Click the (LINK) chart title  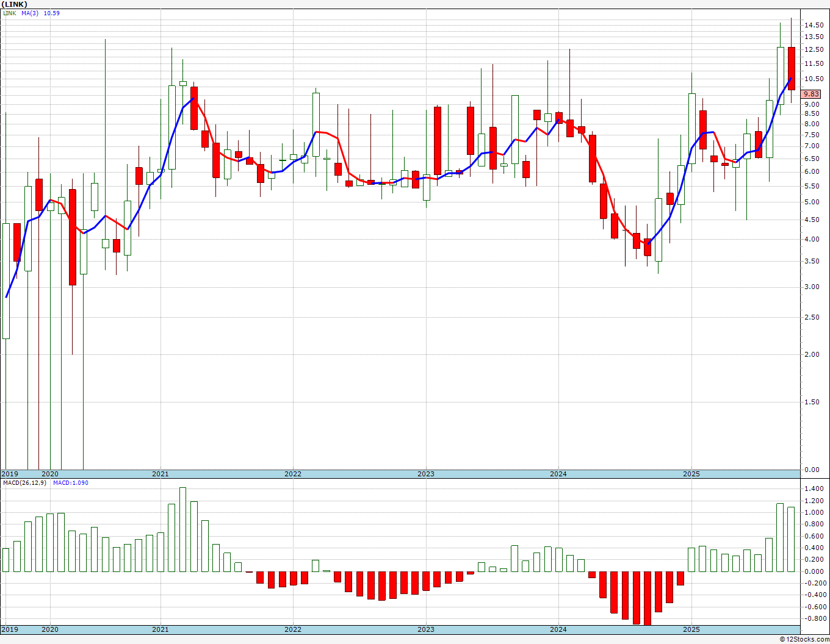point(14,4)
